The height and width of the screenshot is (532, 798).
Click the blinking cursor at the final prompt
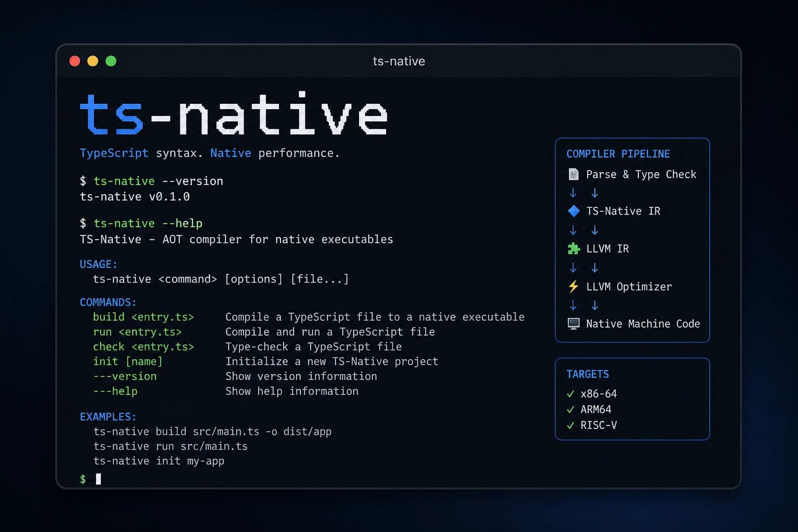(99, 479)
